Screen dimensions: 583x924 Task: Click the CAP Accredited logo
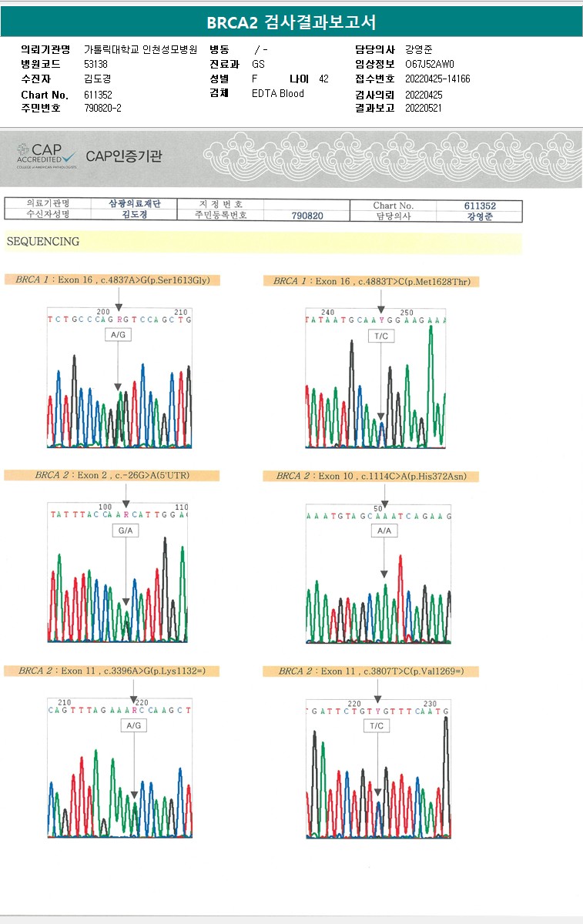(47, 156)
